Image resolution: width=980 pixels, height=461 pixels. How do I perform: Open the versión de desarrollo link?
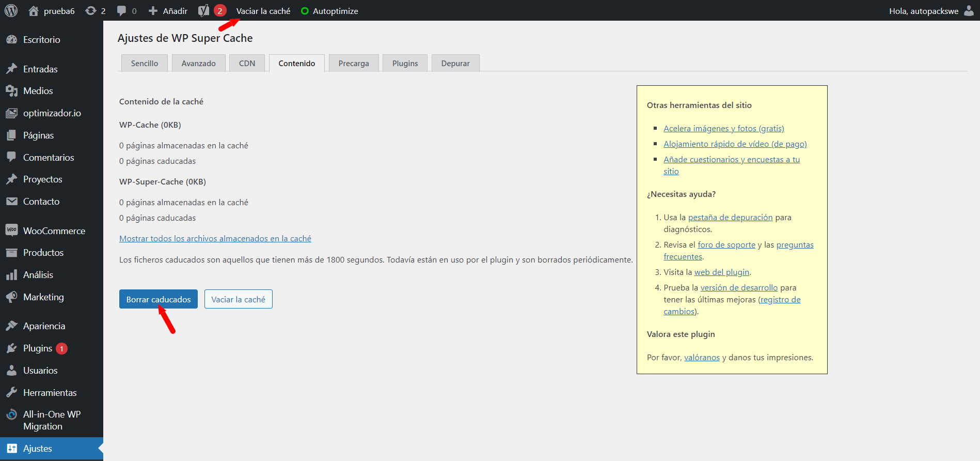point(739,287)
